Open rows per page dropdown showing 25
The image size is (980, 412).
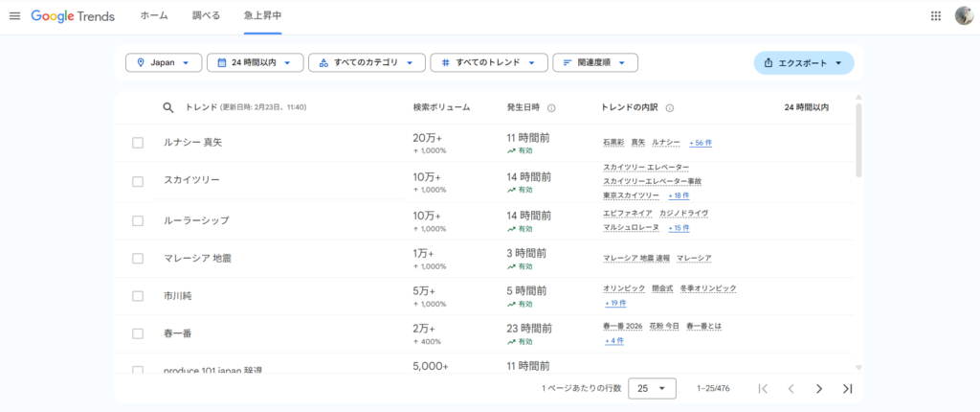(x=653, y=388)
